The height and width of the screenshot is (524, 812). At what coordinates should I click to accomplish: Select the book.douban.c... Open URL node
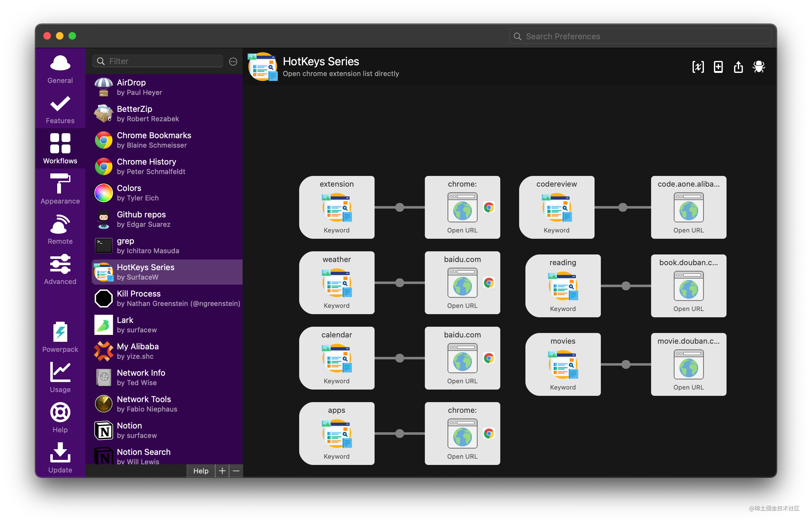point(689,286)
